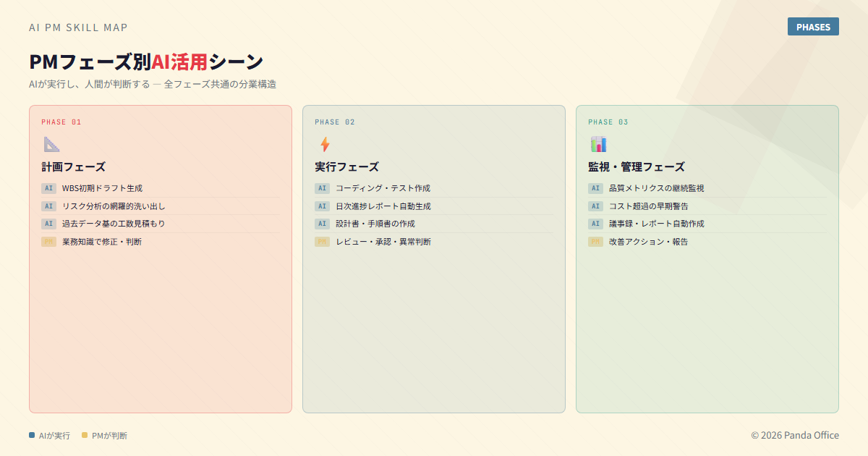Click the blue AIが実行 legend swatch
The height and width of the screenshot is (456, 868).
(32, 435)
